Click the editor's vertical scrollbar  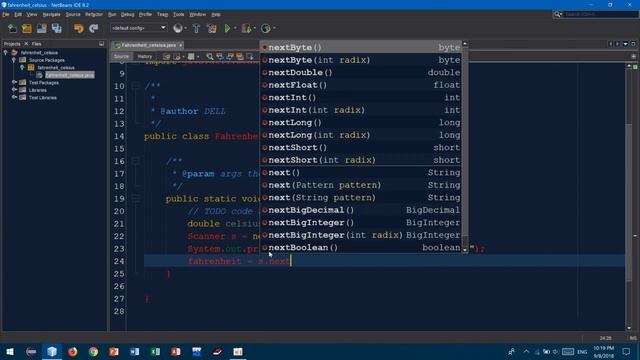click(629, 196)
